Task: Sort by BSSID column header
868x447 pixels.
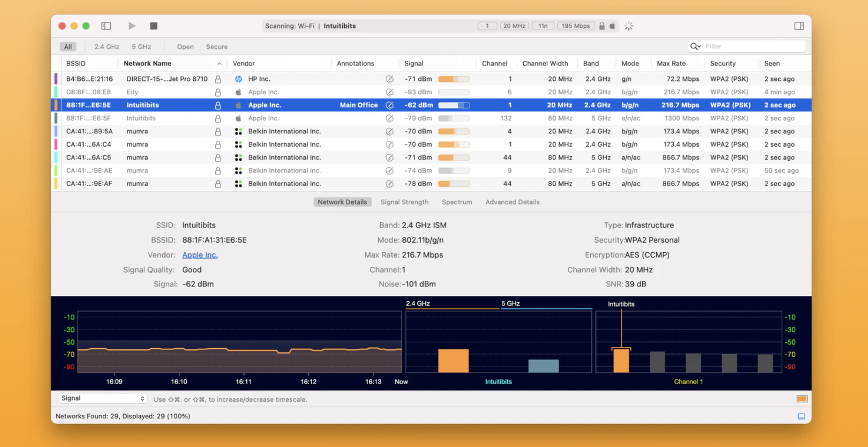Action: pos(76,63)
